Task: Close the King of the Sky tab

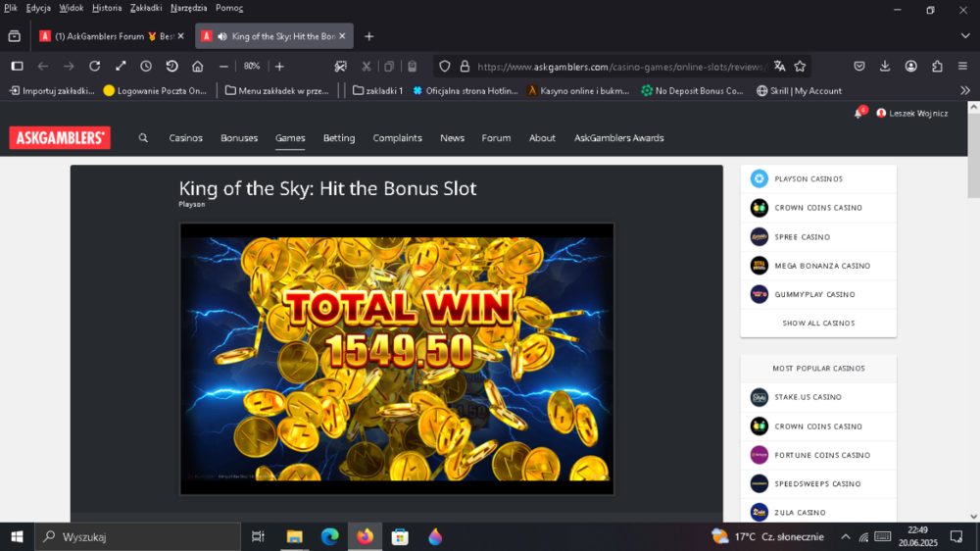Action: (342, 36)
